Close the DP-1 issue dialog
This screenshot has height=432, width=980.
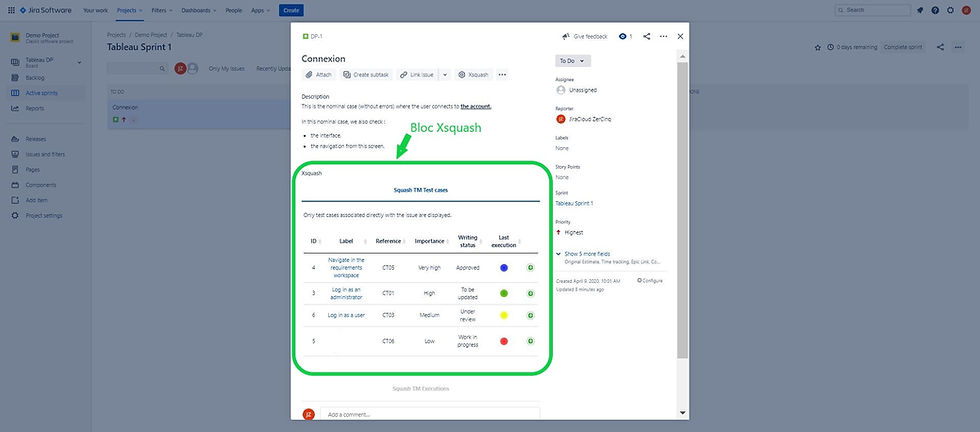(681, 37)
